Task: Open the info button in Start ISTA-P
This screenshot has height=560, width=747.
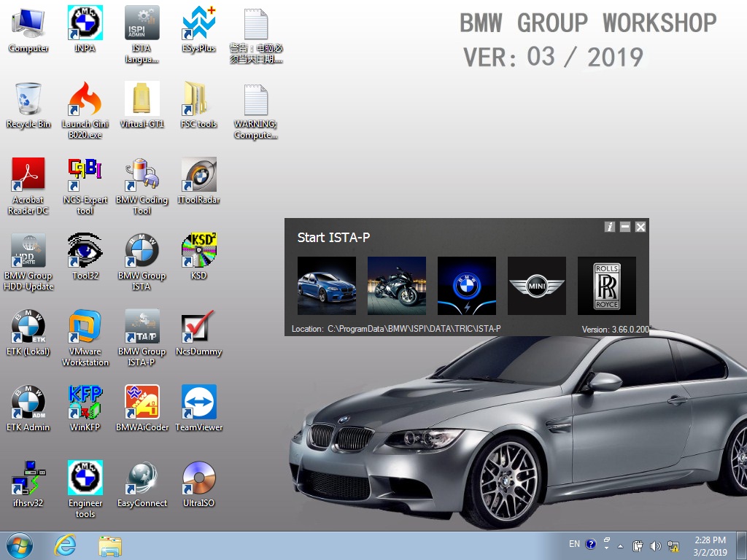Action: [610, 227]
